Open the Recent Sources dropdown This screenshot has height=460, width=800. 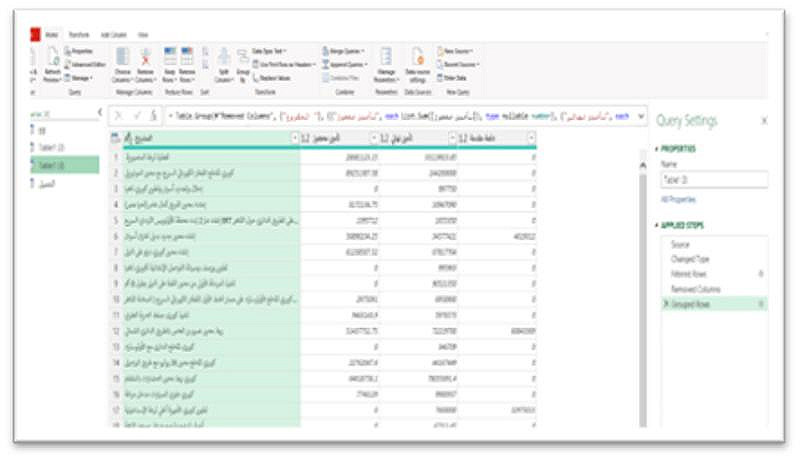point(458,65)
